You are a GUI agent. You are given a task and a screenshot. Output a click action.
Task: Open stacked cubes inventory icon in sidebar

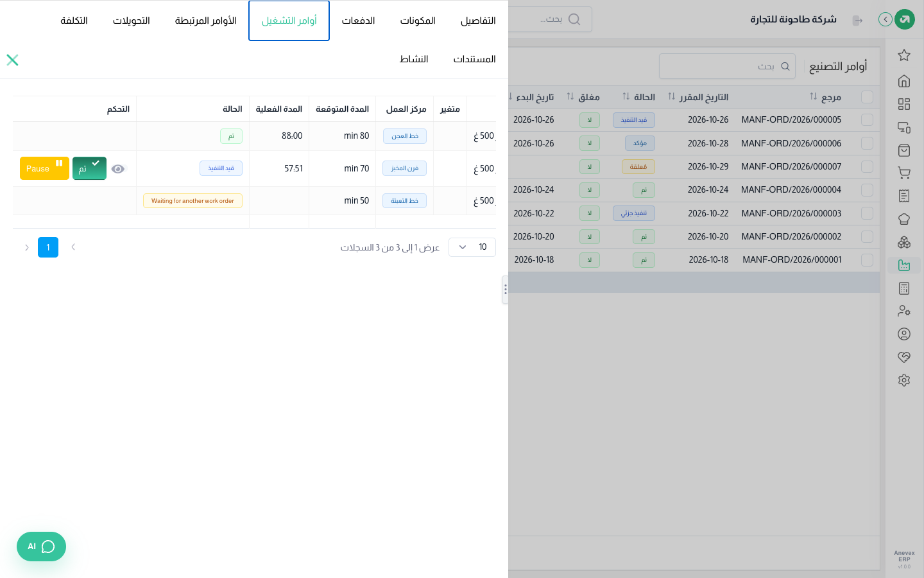(904, 242)
